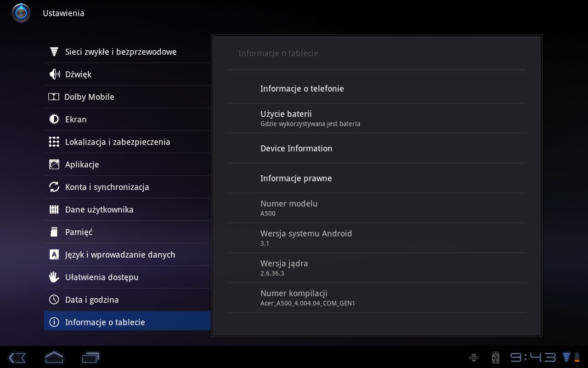
Task: Open Lokalizacja i zabezpieczenia
Action: point(127,142)
